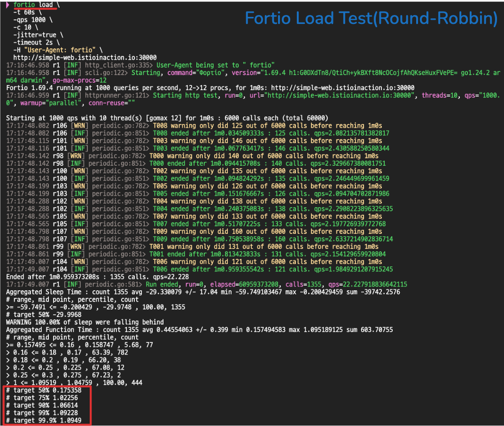This screenshot has height=426, width=504.
Task: Click 'Ended after 1m0.959373208s : 1355 calls' line
Action: pos(97,277)
